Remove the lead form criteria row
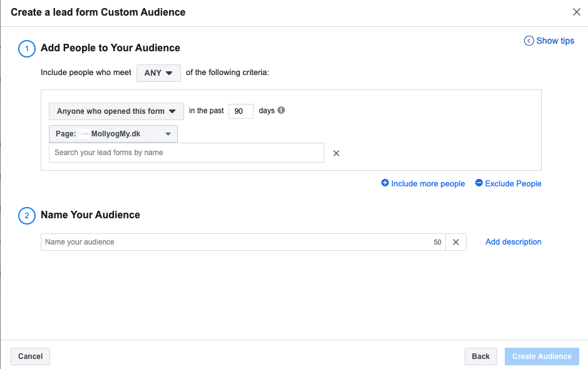Screen dimensions: 588x369 coord(336,153)
